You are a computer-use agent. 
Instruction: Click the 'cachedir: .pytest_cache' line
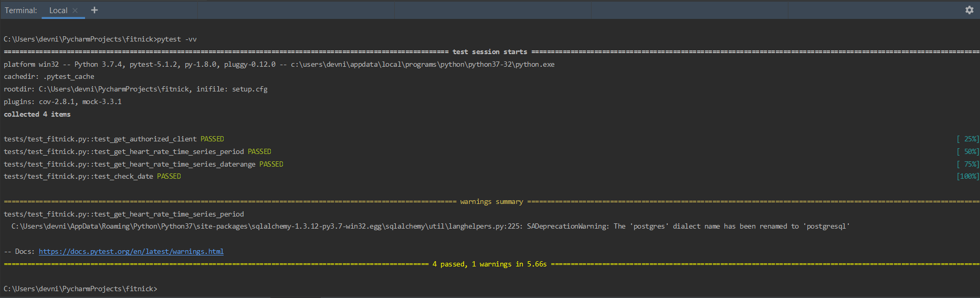click(x=49, y=76)
